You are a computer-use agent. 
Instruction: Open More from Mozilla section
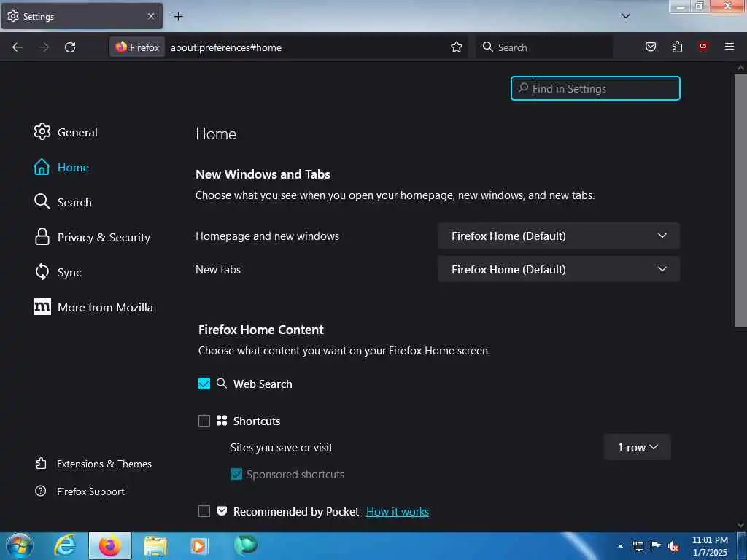(93, 307)
